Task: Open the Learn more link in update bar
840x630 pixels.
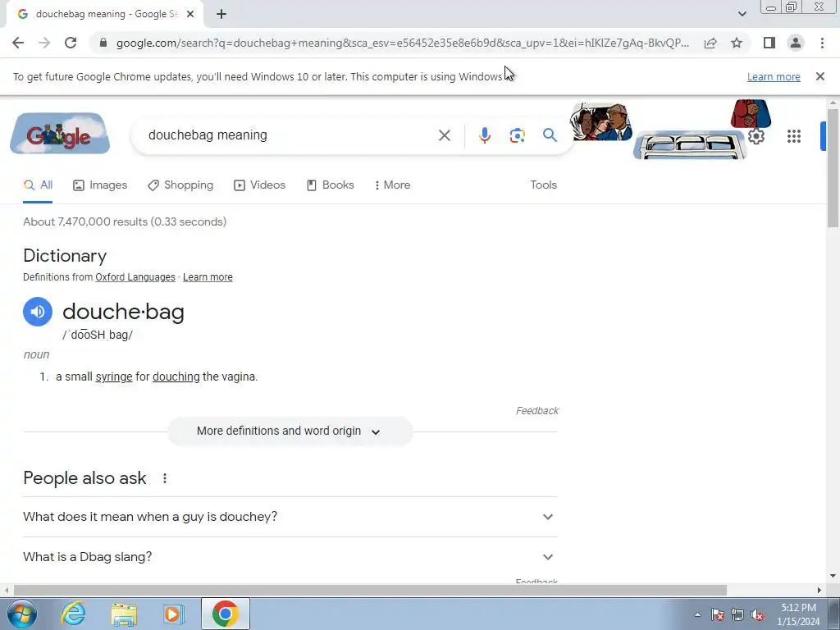Action: [x=774, y=76]
